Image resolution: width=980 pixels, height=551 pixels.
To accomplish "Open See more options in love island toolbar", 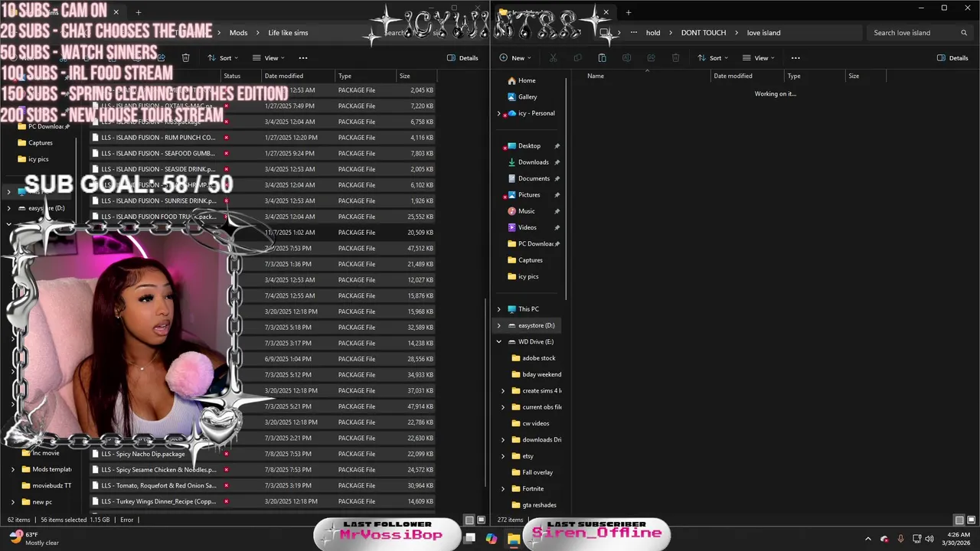I will click(x=795, y=58).
